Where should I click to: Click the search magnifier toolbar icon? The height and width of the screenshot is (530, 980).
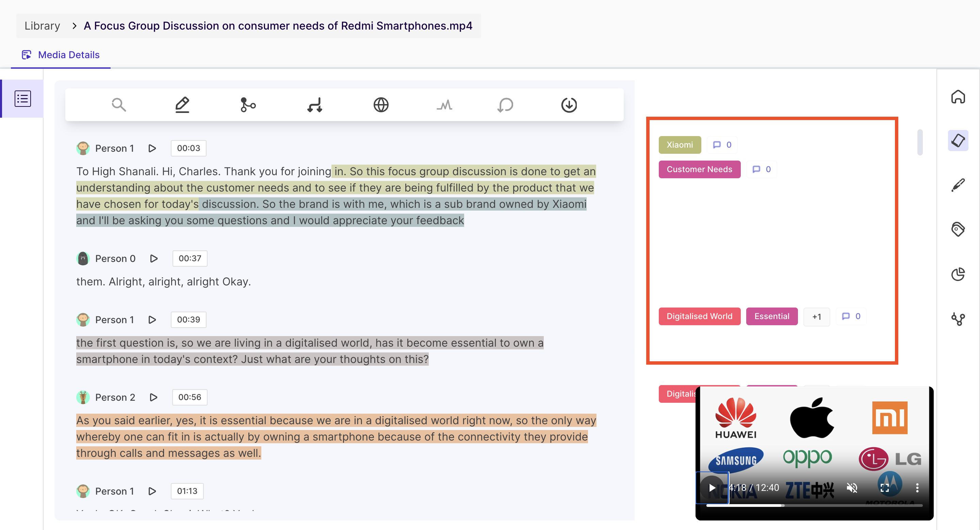[119, 104]
